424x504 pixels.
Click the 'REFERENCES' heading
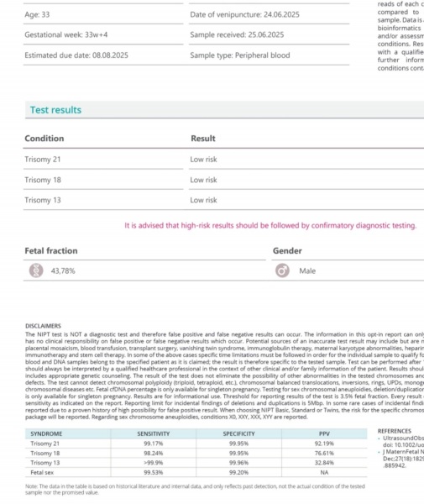click(x=395, y=431)
